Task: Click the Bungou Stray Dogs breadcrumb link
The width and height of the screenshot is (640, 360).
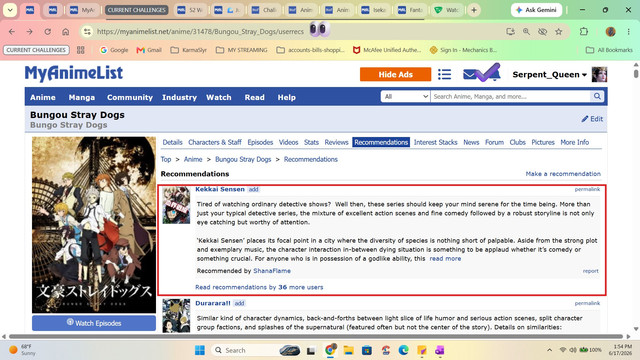Action: coord(243,159)
